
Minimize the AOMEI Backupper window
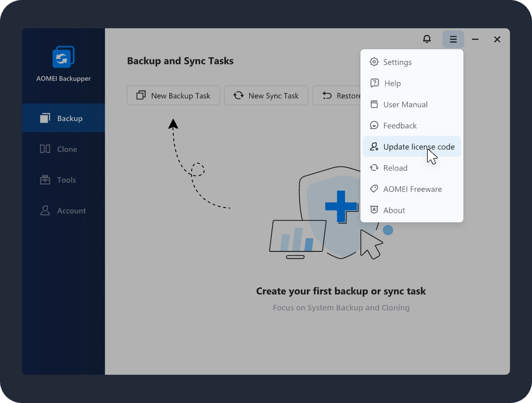click(x=475, y=39)
